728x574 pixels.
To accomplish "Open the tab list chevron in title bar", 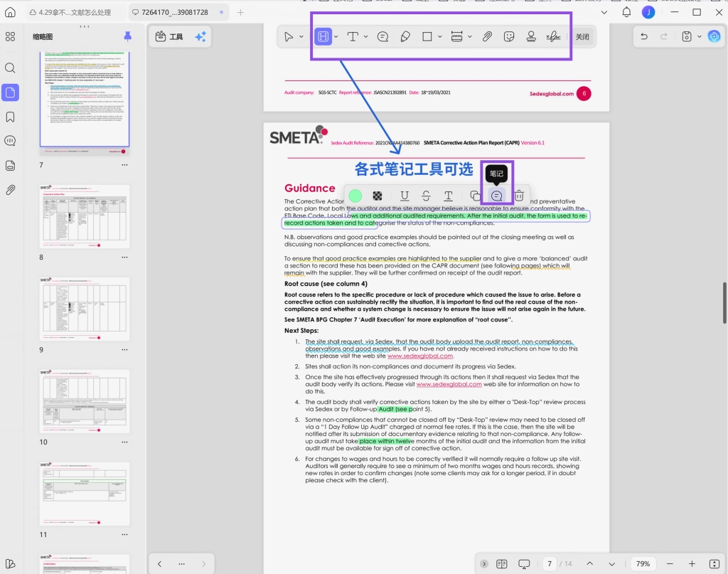I will (604, 12).
